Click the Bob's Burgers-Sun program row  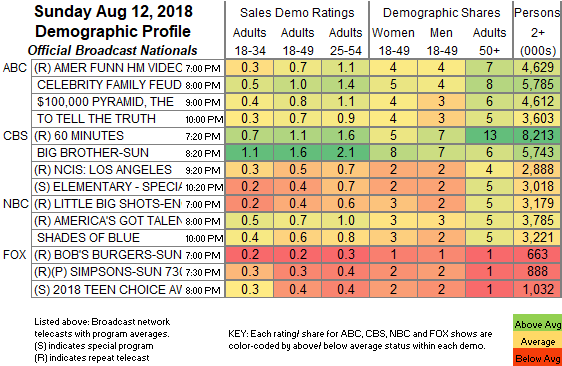pos(128,255)
